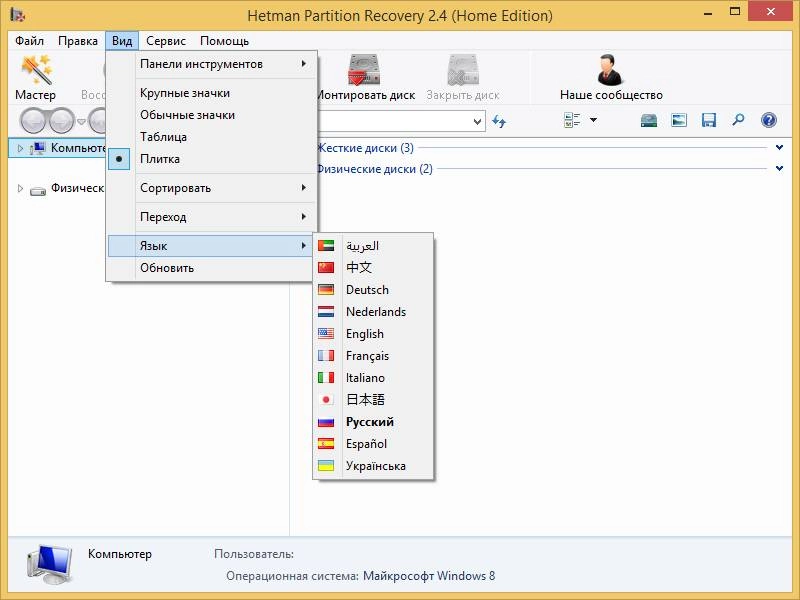
Task: Expand Сортировать submenu
Action: click(x=211, y=188)
